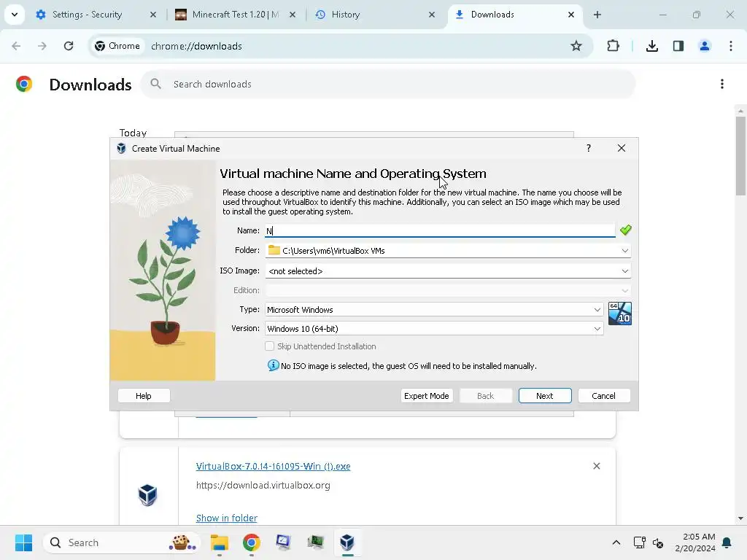747x560 pixels.
Task: Switch to Expert Mode
Action: tap(426, 396)
